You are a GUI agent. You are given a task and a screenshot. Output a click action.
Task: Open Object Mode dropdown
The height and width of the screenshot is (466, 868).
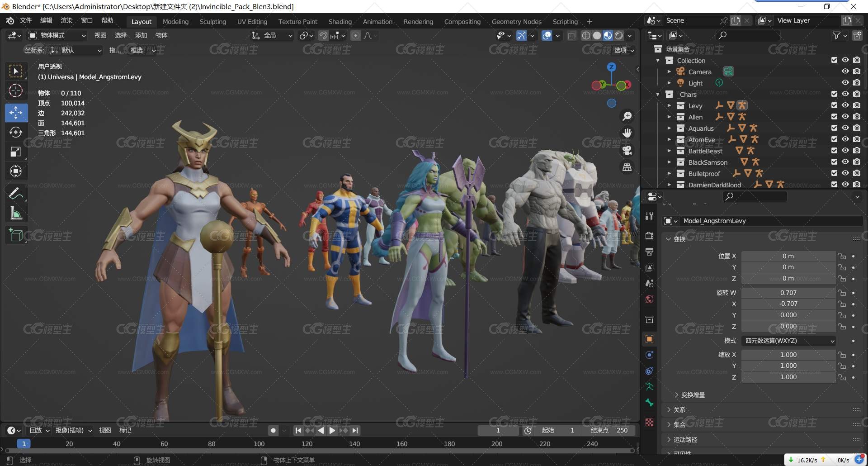pos(57,35)
